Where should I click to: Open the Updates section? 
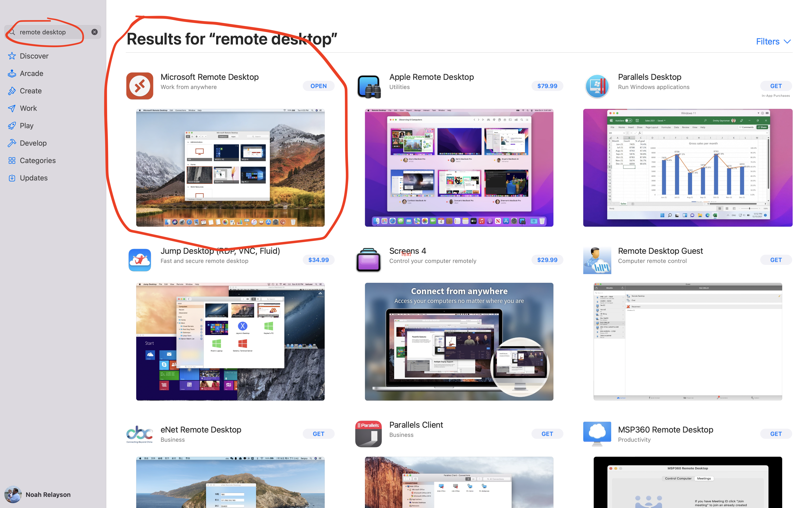(34, 178)
